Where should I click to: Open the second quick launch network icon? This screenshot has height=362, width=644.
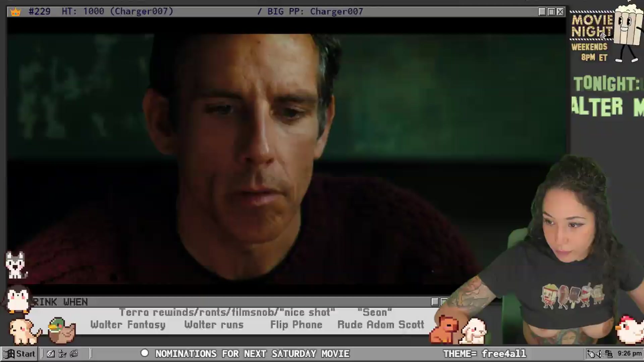pos(62,354)
